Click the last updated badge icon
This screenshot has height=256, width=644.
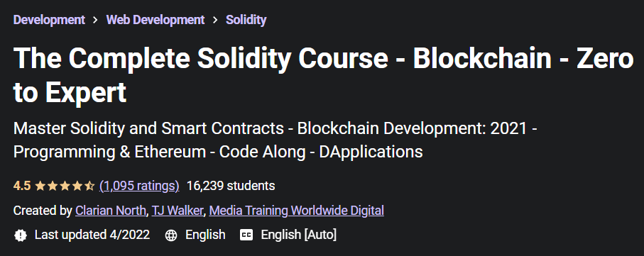point(21,235)
